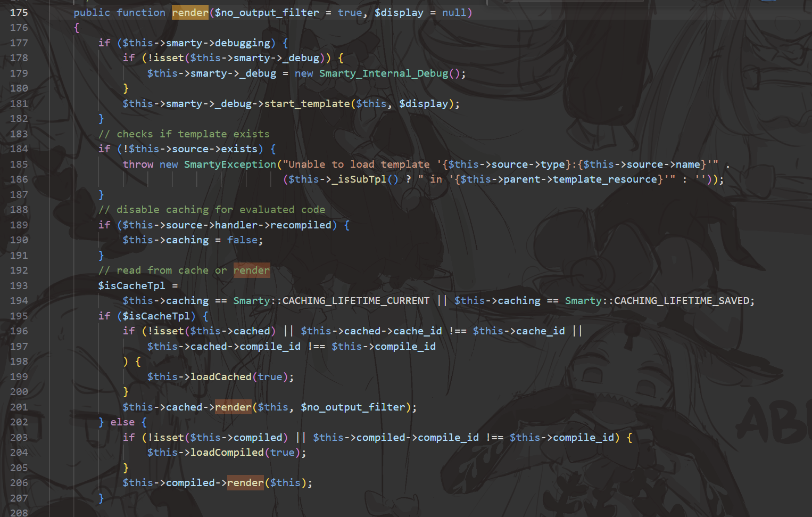Click the loadCached method call
This screenshot has height=517, width=812.
click(x=220, y=376)
